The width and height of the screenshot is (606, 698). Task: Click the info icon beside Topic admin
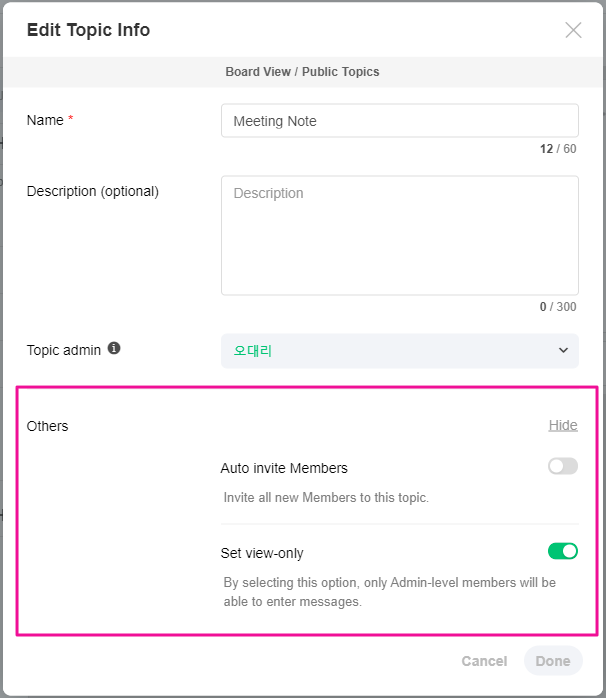click(114, 349)
